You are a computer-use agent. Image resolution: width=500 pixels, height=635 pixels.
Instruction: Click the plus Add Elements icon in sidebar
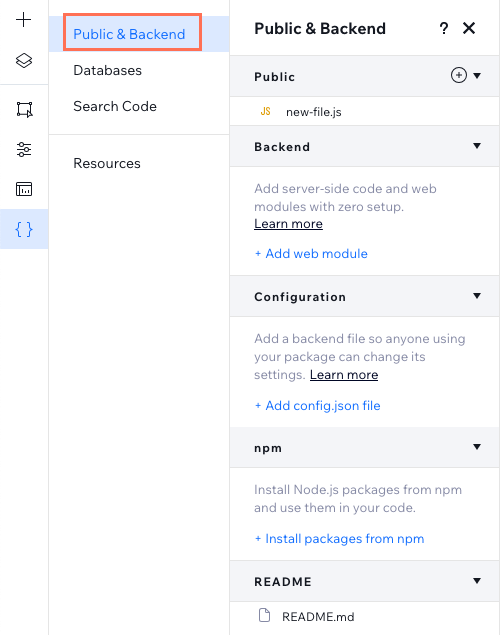pos(23,19)
